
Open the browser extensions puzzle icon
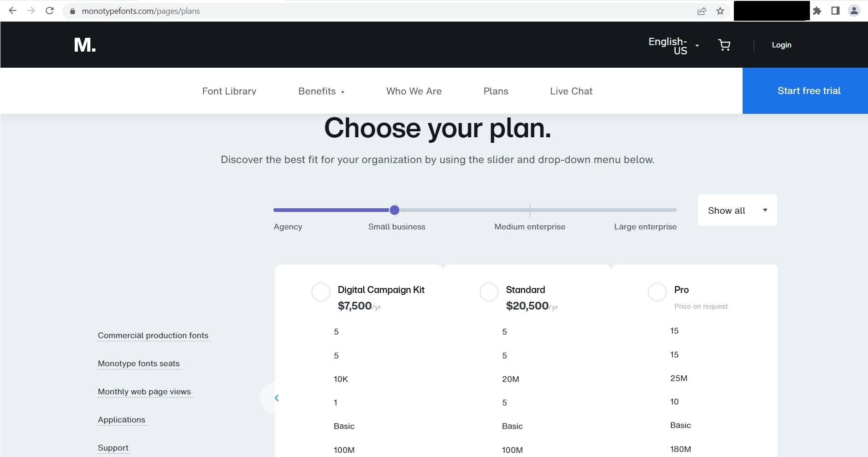coord(817,11)
